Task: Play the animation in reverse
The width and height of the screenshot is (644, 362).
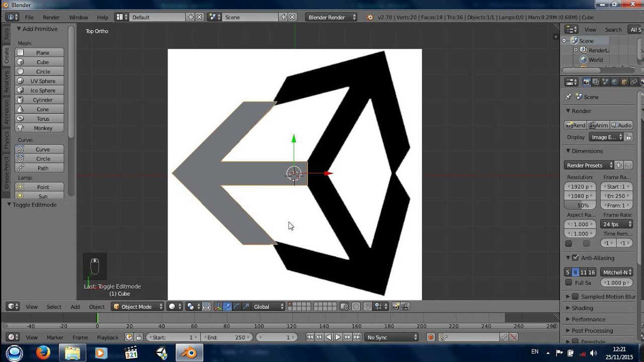Action: 329,337
